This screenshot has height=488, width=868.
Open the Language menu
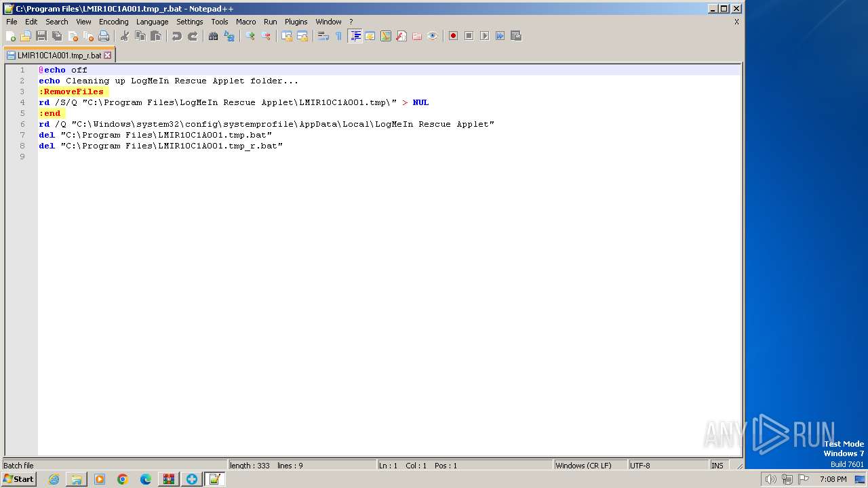coord(152,22)
